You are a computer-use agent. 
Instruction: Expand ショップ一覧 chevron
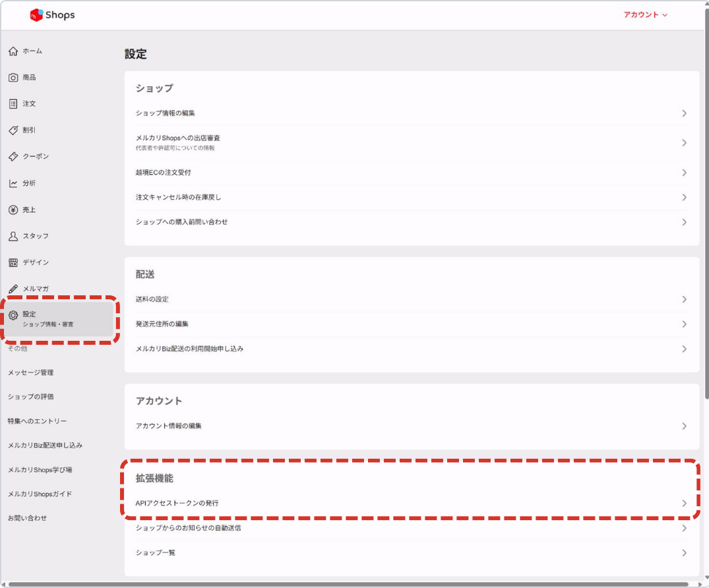coord(684,553)
